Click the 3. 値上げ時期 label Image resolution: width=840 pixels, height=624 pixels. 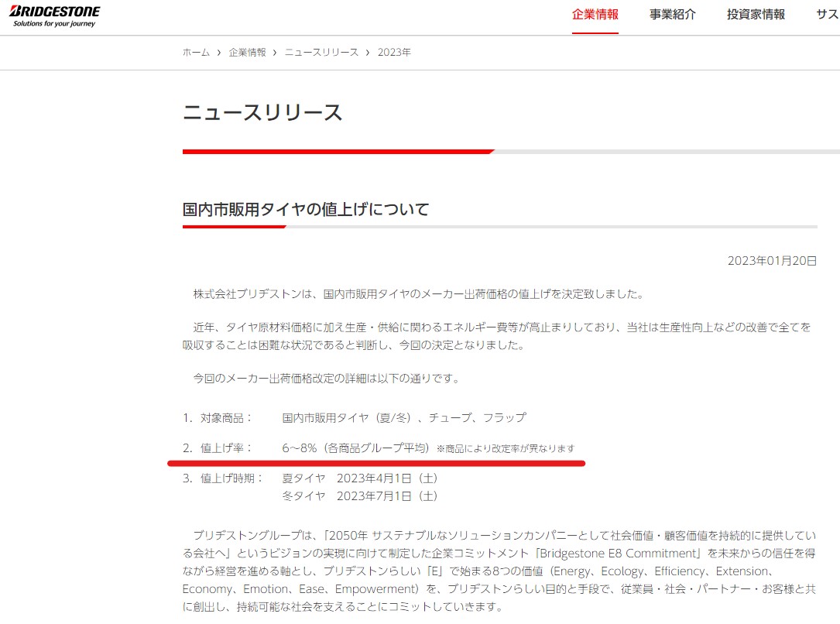point(223,478)
